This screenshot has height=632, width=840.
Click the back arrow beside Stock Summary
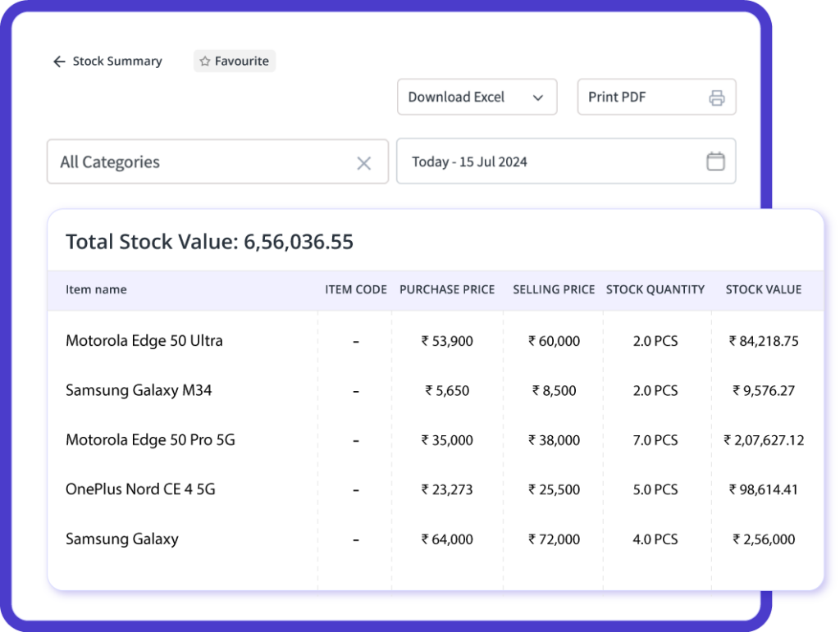pyautogui.click(x=58, y=61)
